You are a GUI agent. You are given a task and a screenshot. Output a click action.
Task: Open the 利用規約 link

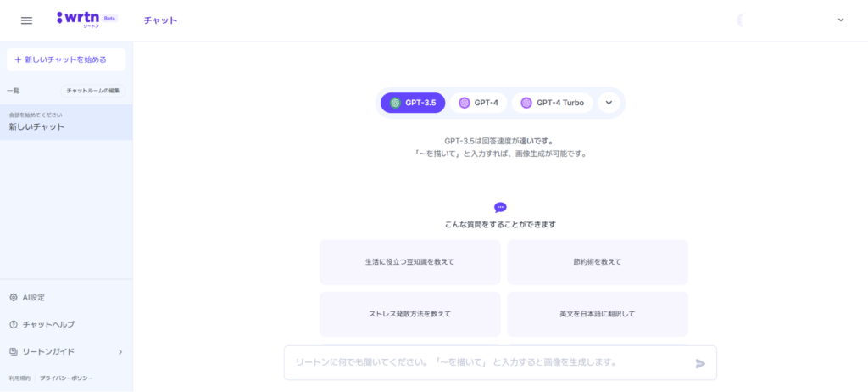19,378
